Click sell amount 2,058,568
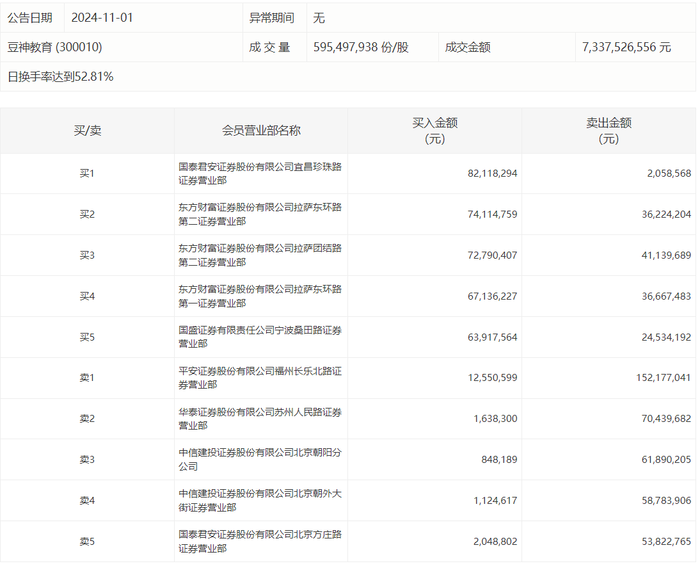This screenshot has width=700, height=566. coord(669,174)
